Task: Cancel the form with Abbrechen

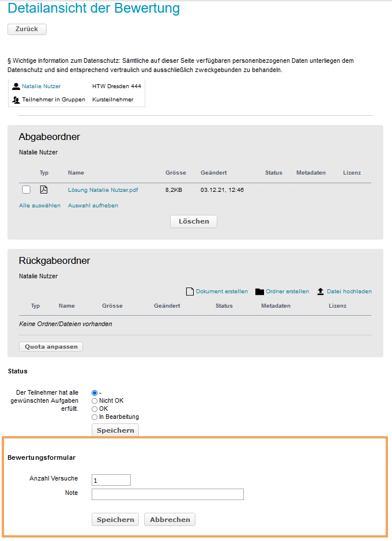Action: pyautogui.click(x=170, y=519)
